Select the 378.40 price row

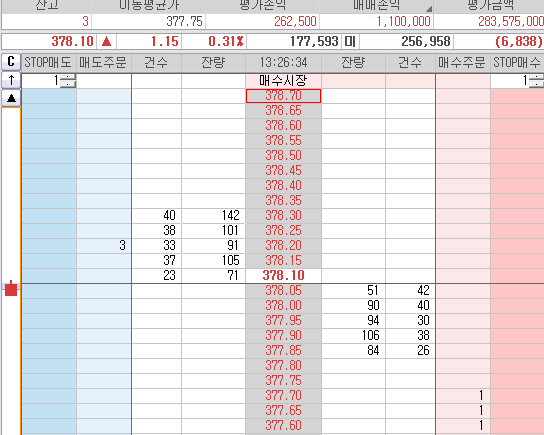click(283, 186)
